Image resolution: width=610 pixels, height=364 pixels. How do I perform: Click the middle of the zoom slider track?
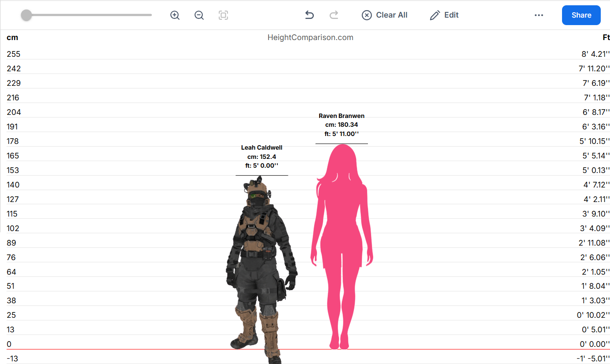(88, 15)
